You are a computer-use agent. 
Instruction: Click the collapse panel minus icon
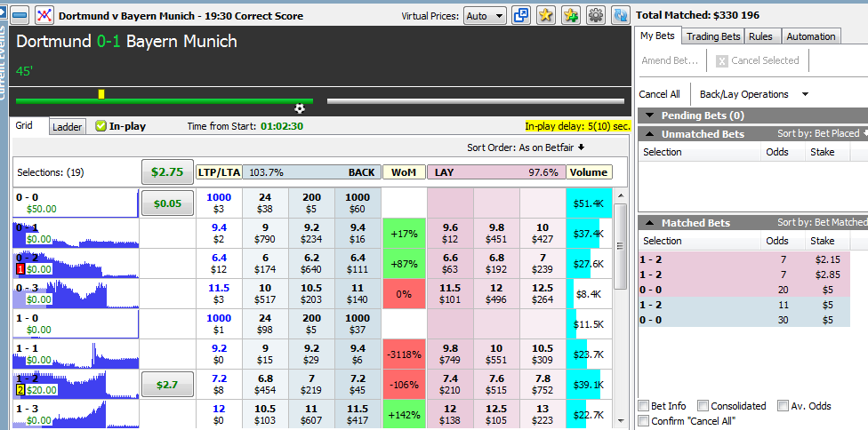(x=20, y=15)
